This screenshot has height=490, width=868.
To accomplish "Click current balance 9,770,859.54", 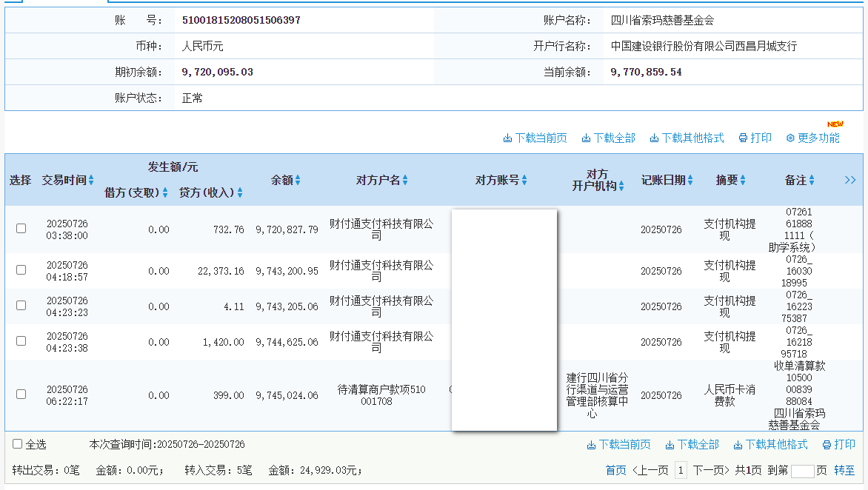I will pos(646,73).
